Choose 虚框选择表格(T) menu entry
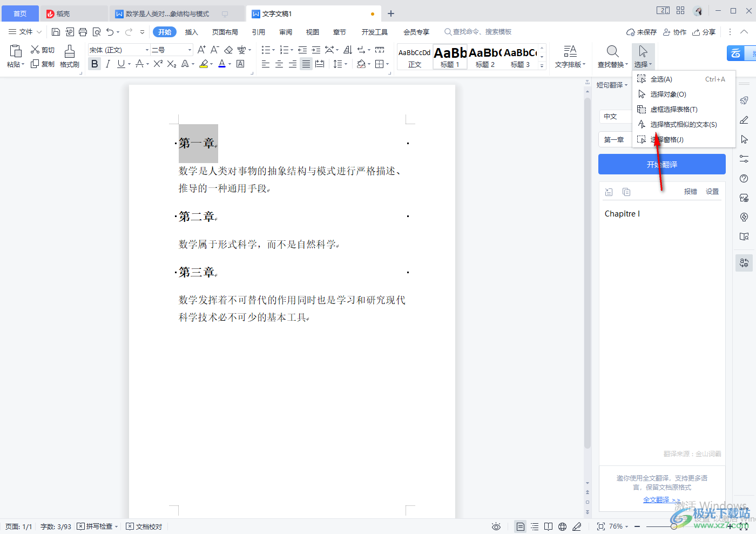This screenshot has width=756, height=534. (684, 109)
